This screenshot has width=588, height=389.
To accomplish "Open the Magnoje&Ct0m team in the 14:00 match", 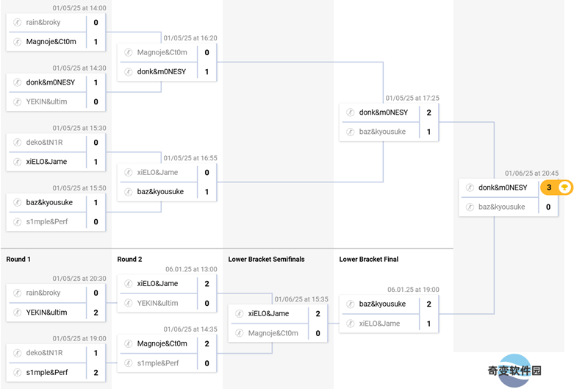I will (51, 42).
